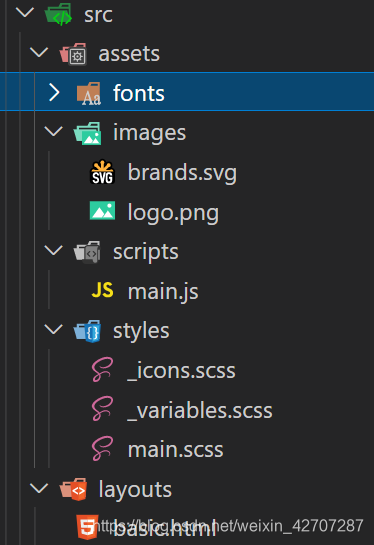Image resolution: width=374 pixels, height=545 pixels.
Task: Open the _variables.scss file
Action: pos(200,410)
